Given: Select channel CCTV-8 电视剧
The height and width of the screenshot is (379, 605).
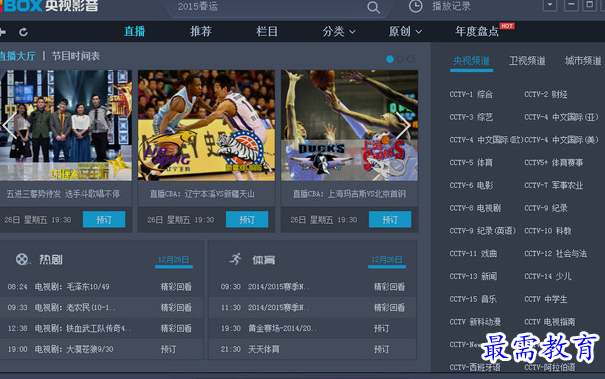Looking at the screenshot, I should pyautogui.click(x=475, y=208).
